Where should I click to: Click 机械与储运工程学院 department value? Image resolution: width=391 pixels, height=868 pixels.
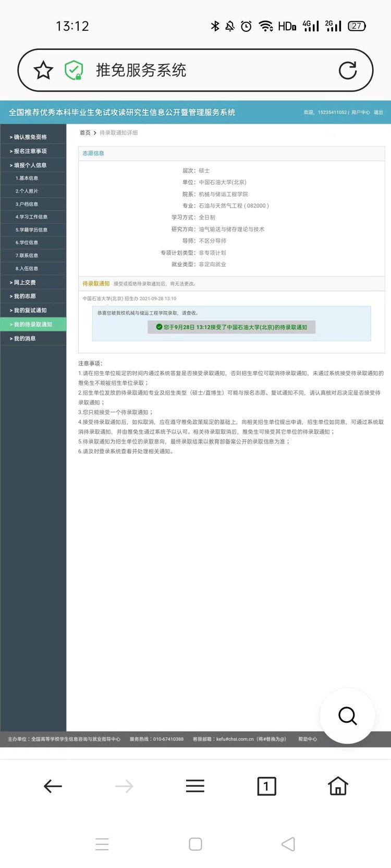(223, 194)
